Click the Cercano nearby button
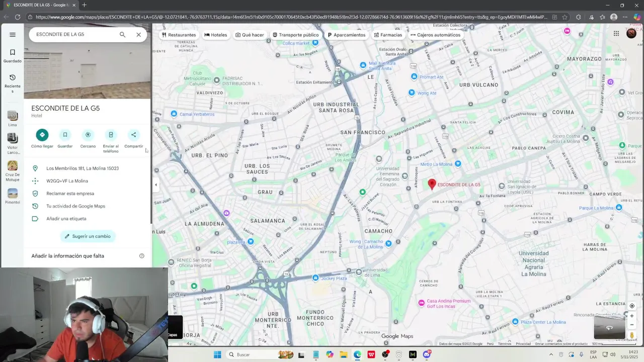The width and height of the screenshot is (644, 362). tap(88, 139)
